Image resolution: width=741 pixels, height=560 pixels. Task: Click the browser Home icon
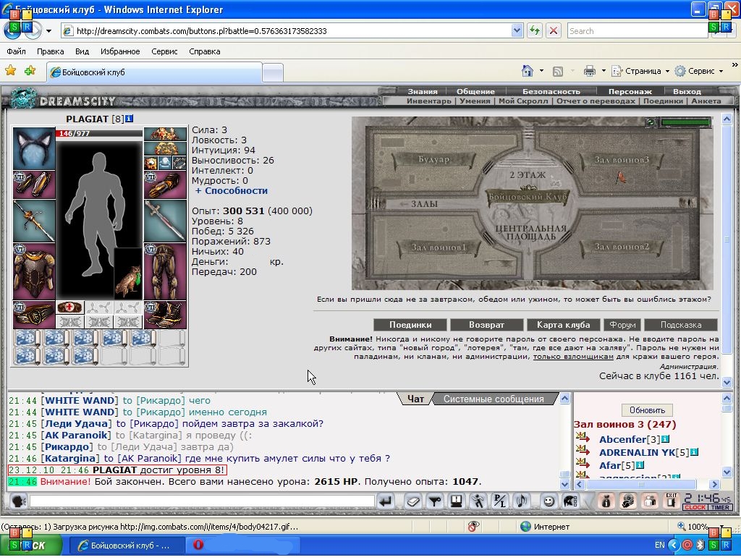coord(528,71)
